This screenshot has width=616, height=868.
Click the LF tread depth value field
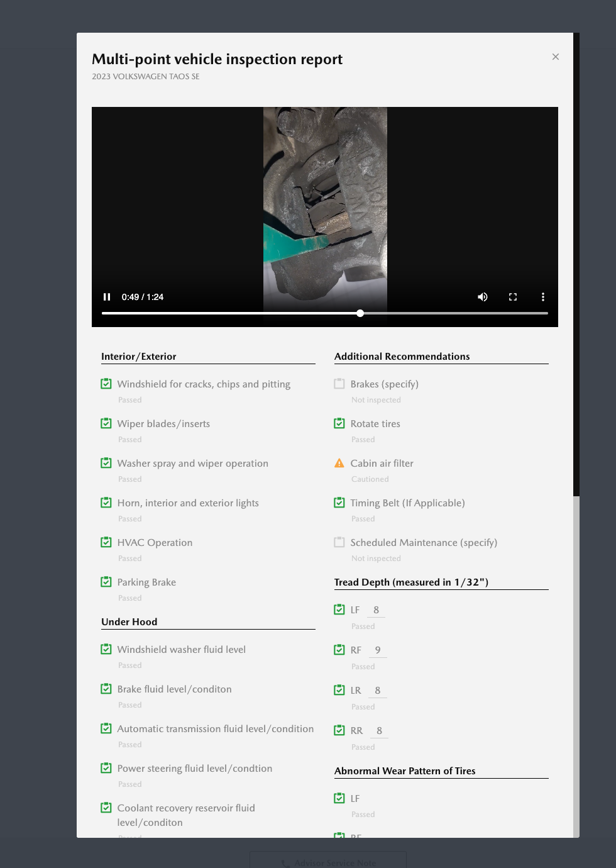(x=376, y=610)
